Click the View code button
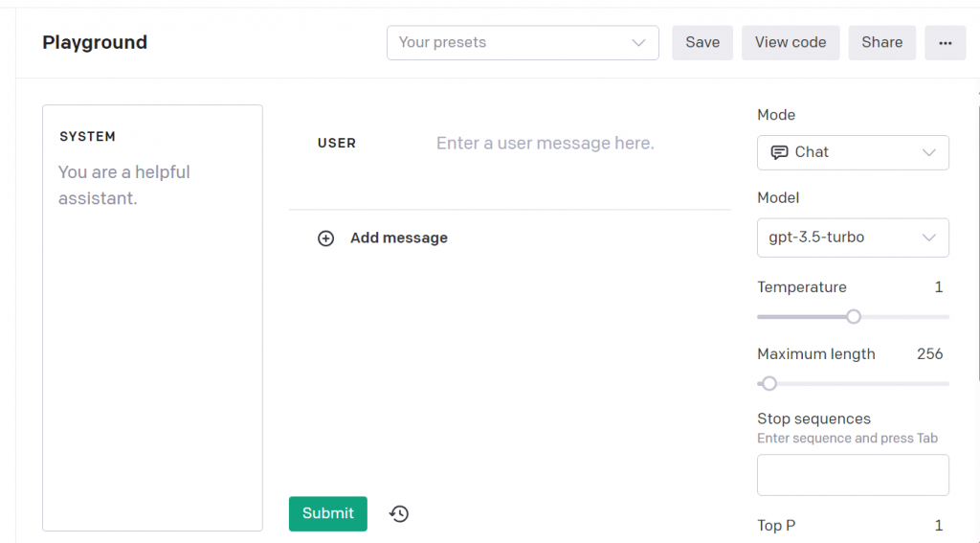 pyautogui.click(x=790, y=43)
